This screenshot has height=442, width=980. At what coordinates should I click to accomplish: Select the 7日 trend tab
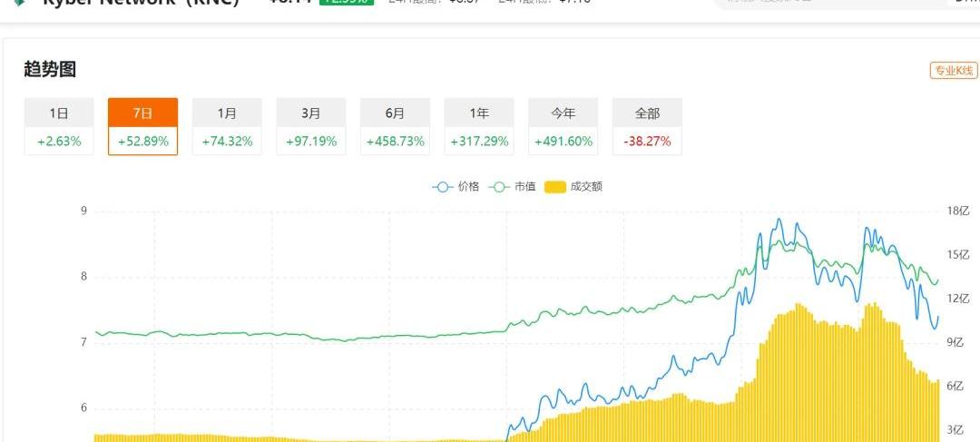[142, 126]
